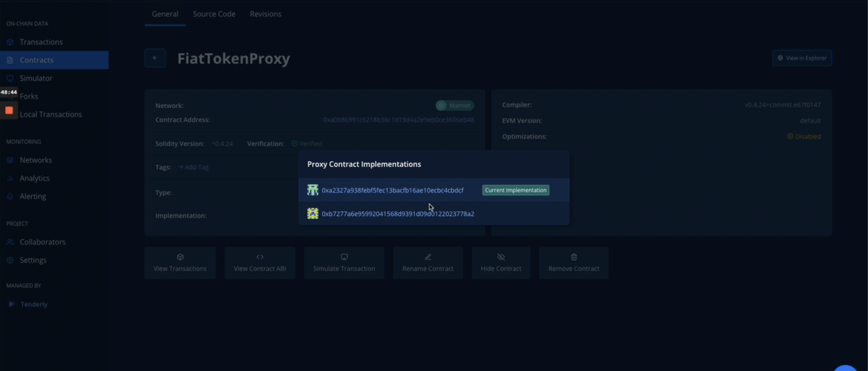Click the Networks layers icon
The image size is (868, 371).
(x=10, y=160)
